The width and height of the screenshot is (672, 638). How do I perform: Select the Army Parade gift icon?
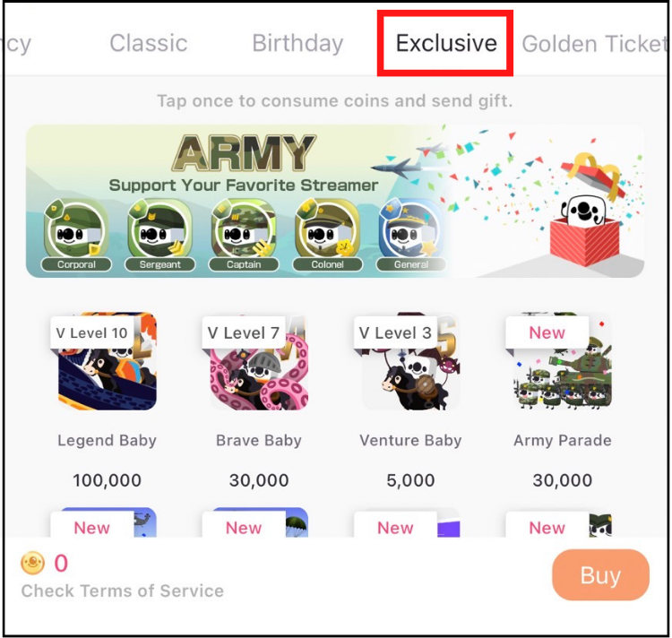562,363
